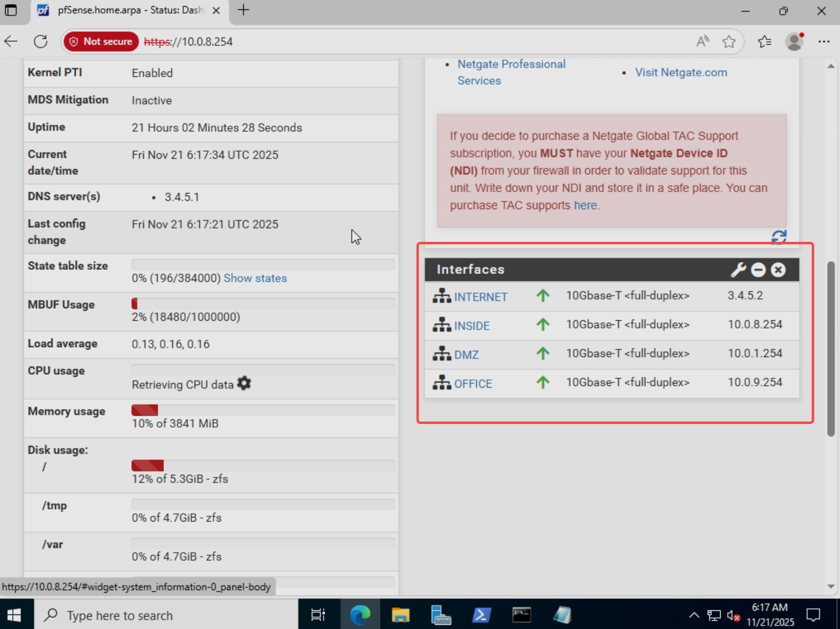Open browser Settings and more menu
The image size is (840, 629).
pyautogui.click(x=824, y=42)
